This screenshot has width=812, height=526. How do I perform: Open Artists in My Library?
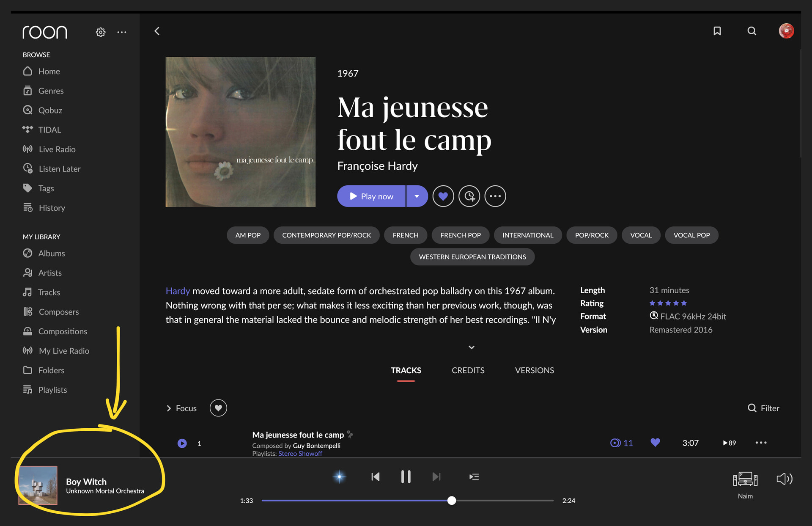42,273
